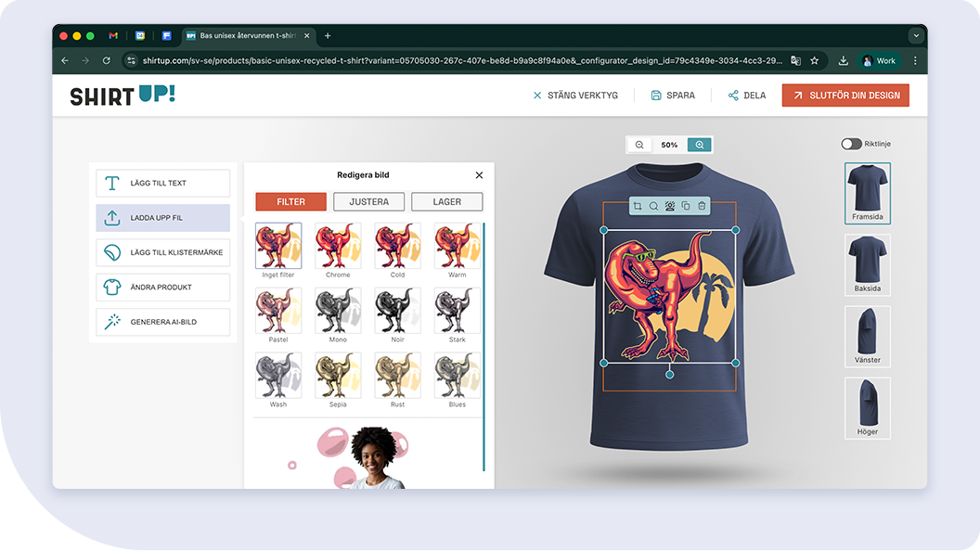Image resolution: width=980 pixels, height=551 pixels.
Task: Switch to the JUSTERA tab
Action: [x=368, y=202]
